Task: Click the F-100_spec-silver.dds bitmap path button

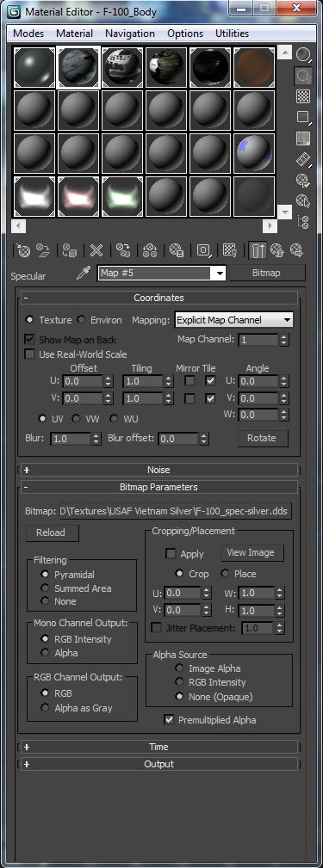Action: point(176,512)
